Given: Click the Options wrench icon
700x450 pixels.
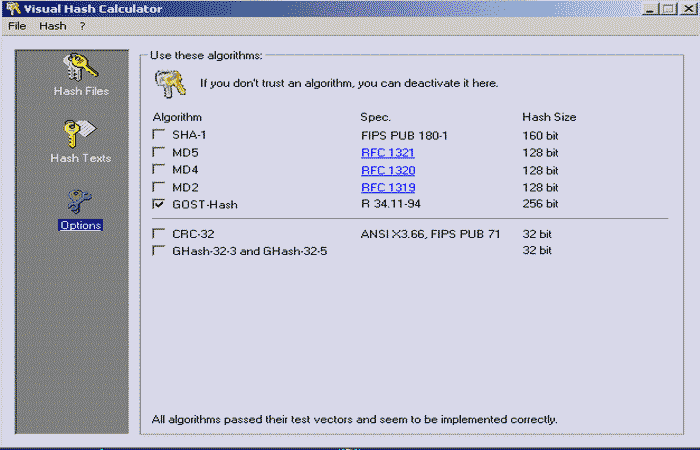Looking at the screenshot, I should (80, 201).
